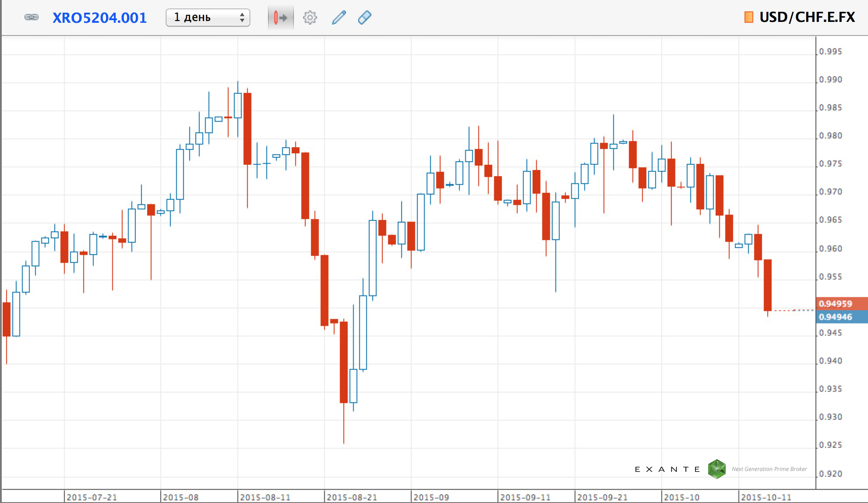Toggle chart linking with the chain icon

click(31, 18)
